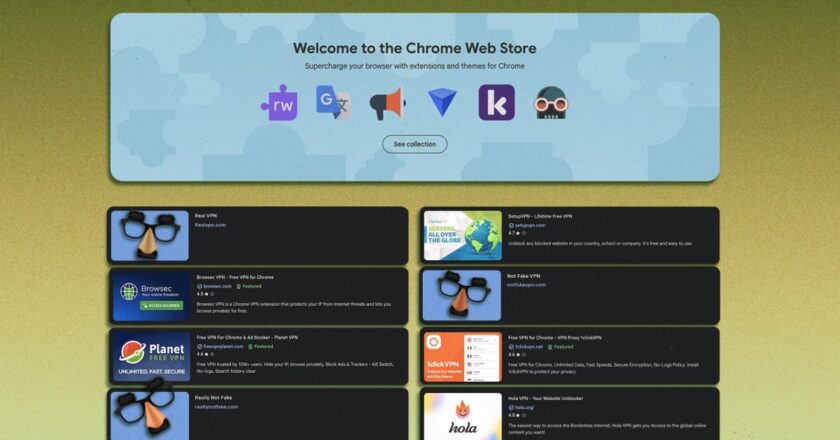The image size is (840, 440).
Task: Open the 1clickVPN orange thumbnail image
Action: [x=463, y=356]
